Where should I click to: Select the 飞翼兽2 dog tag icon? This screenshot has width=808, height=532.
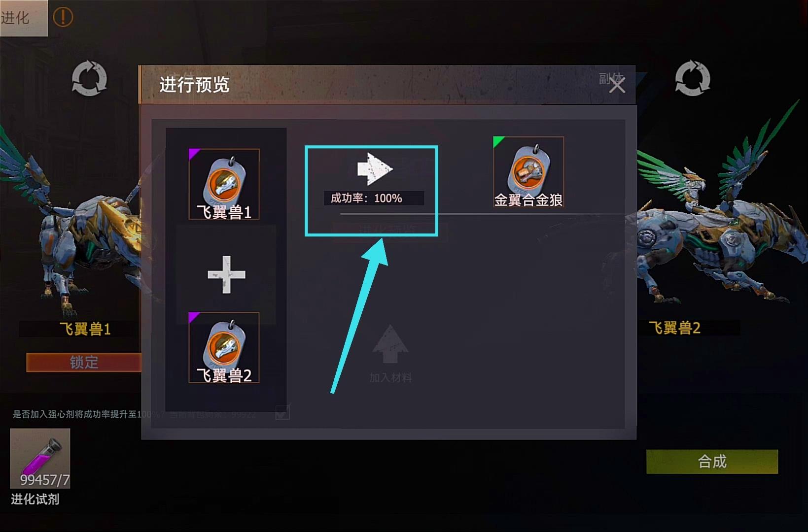pyautogui.click(x=224, y=347)
